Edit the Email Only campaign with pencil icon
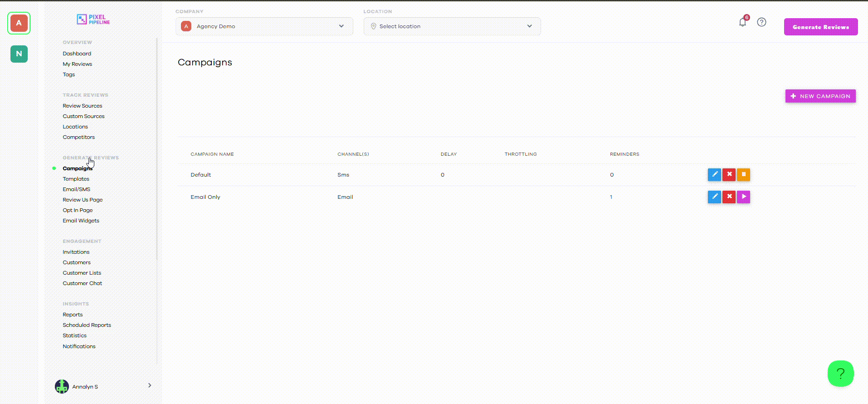The height and width of the screenshot is (404, 868). pos(714,197)
